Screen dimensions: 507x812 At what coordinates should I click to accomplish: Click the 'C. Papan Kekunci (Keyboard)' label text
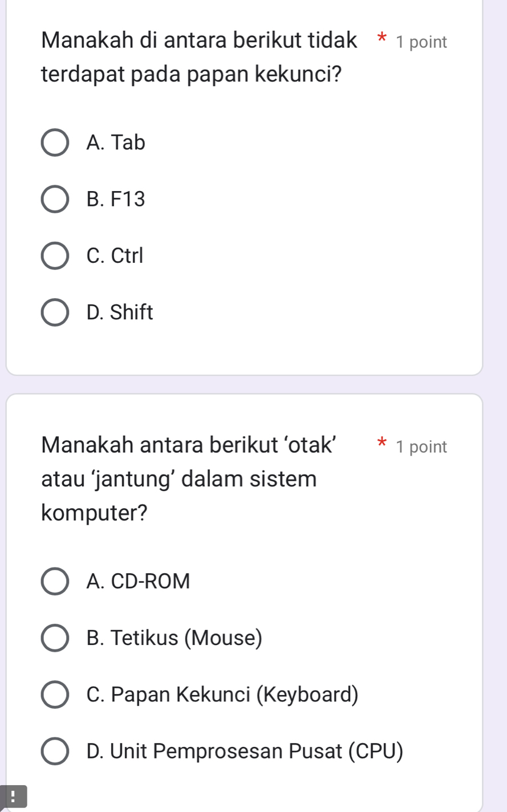pyautogui.click(x=222, y=695)
